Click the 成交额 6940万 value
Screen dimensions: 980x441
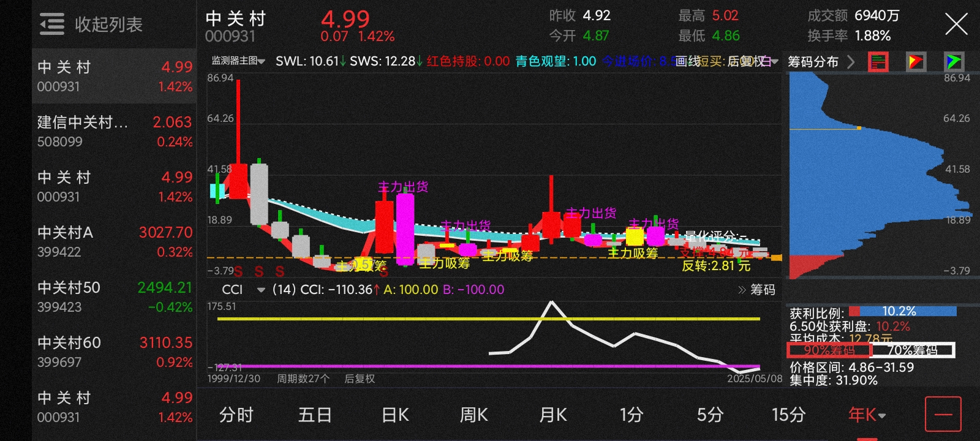tap(877, 15)
